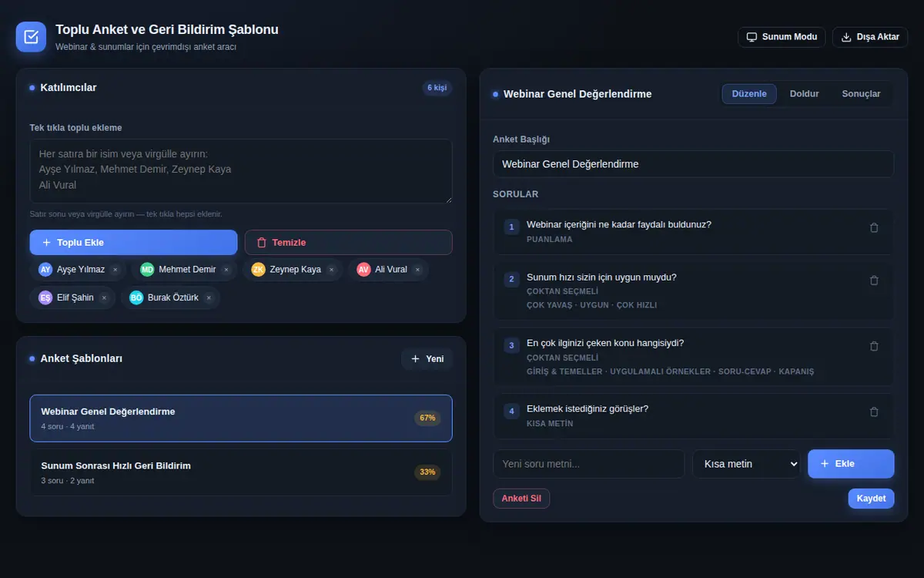This screenshot has width=924, height=578.
Task: Select the 'Webinar Genel Değerlendirme' template
Action: [x=241, y=418]
